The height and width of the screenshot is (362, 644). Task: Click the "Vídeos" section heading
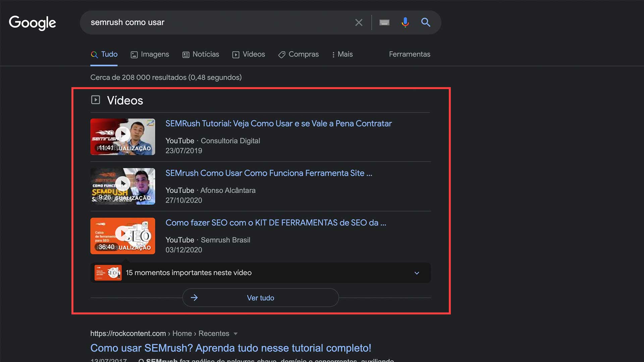pos(125,101)
